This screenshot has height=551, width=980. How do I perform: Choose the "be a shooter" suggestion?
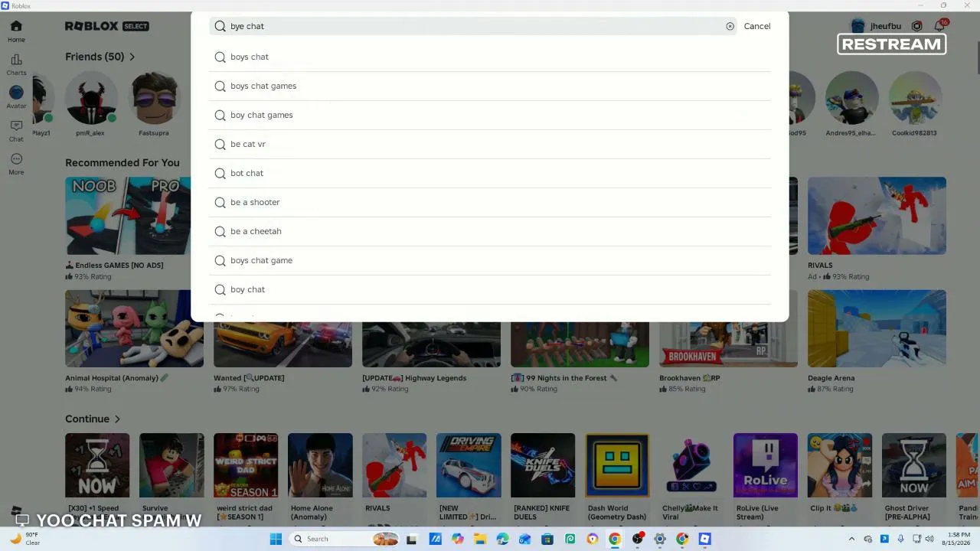(490, 202)
